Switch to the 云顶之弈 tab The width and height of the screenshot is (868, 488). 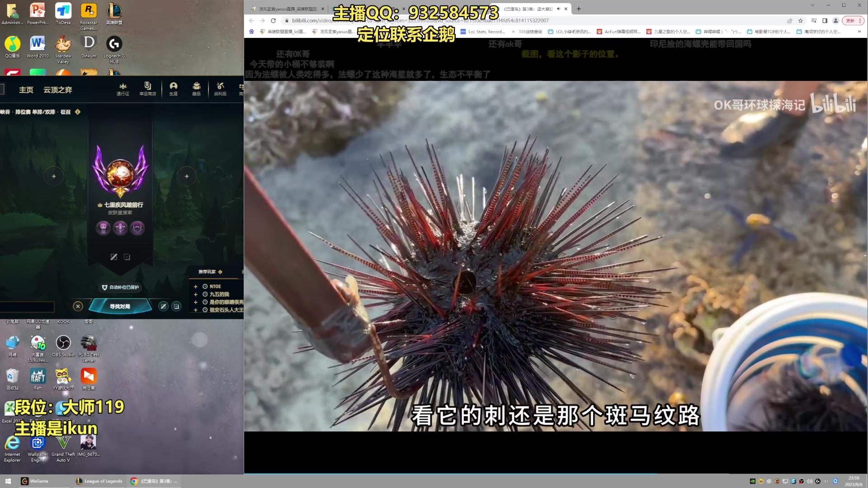coord(58,90)
